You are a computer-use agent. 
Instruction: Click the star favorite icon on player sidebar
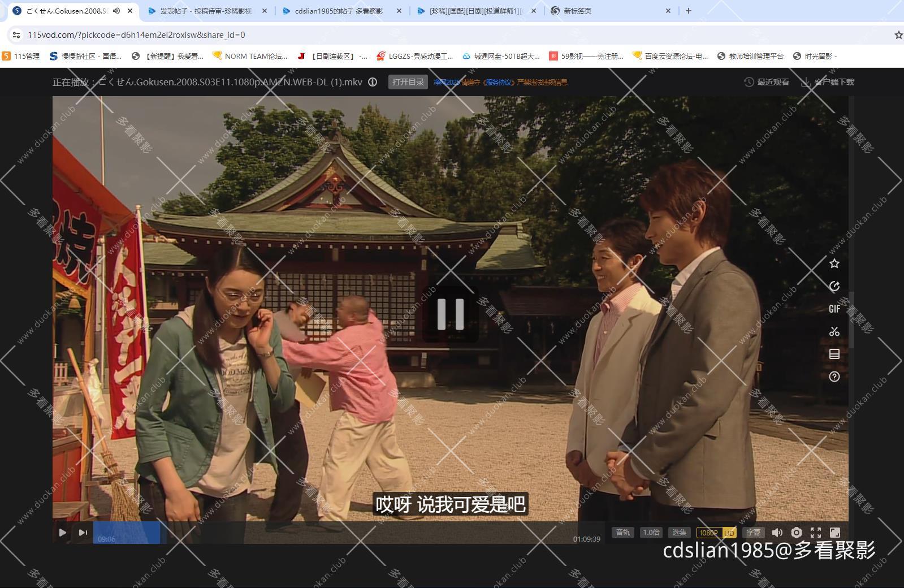click(x=834, y=263)
